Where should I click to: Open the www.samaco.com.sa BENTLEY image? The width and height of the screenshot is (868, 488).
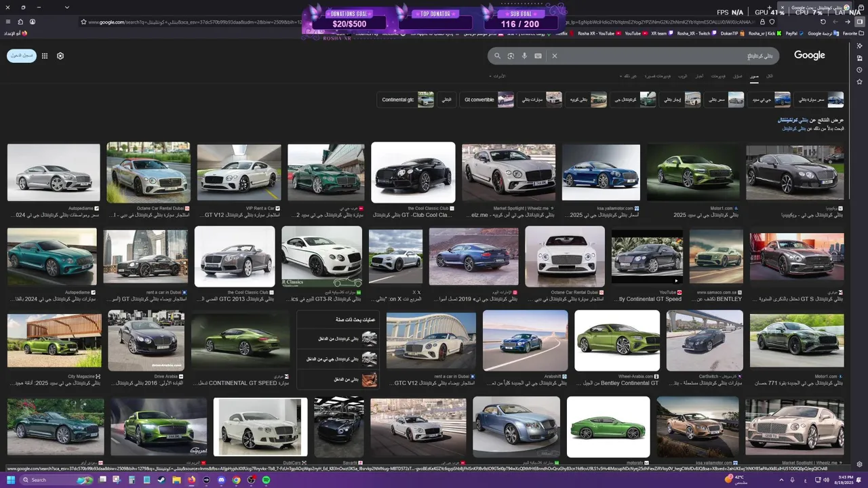coord(716,256)
